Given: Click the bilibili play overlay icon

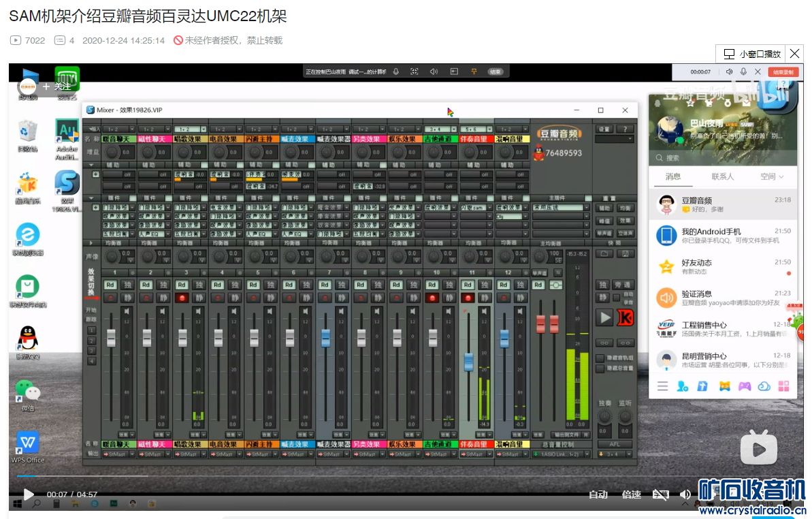Looking at the screenshot, I should click(x=759, y=447).
